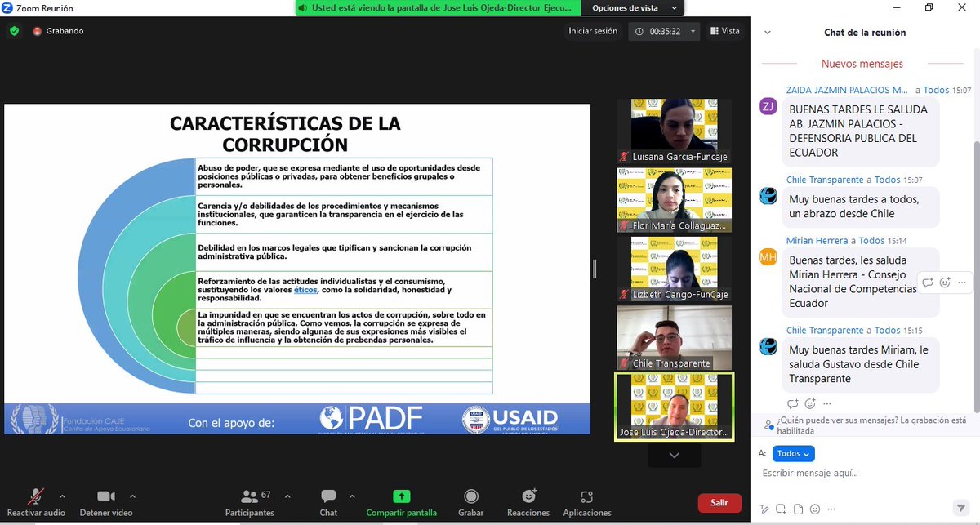Show more participants with the down chevron
This screenshot has height=525, width=980.
click(674, 455)
